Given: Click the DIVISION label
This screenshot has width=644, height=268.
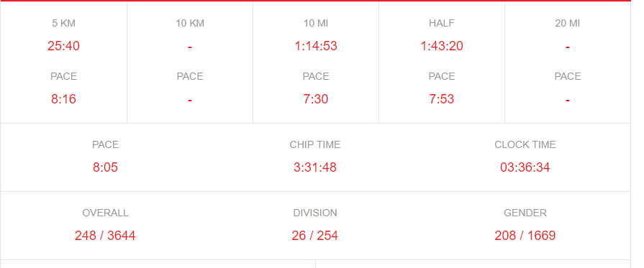Looking at the screenshot, I should coord(315,213).
